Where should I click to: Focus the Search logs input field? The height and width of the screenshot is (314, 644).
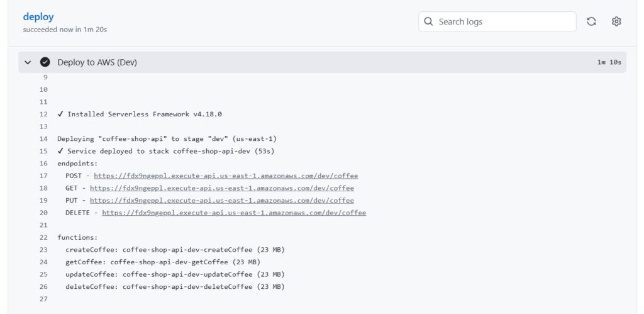point(497,22)
